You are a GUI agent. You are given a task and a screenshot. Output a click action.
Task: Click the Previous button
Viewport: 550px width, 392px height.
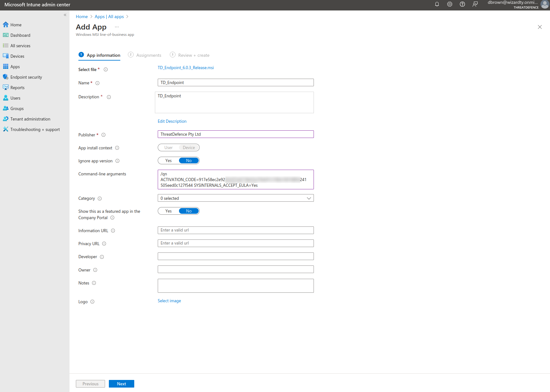90,384
